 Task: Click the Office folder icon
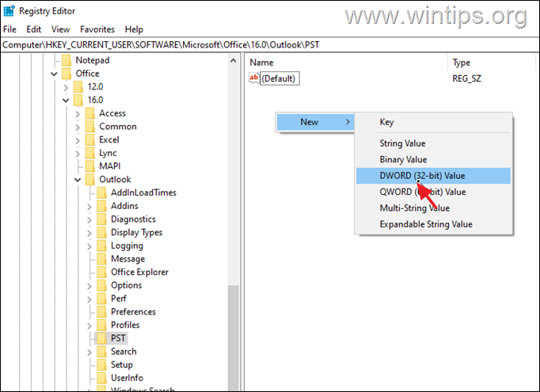tap(67, 74)
